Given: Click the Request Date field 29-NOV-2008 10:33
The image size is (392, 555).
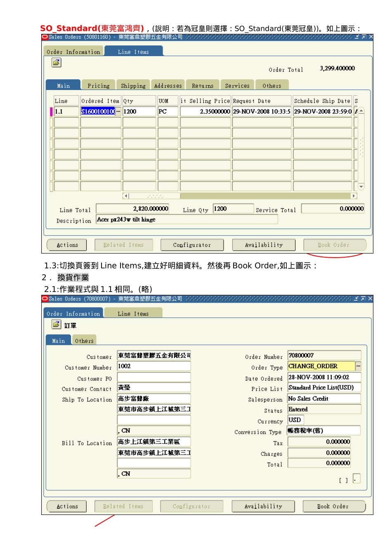Looking at the screenshot, I should coord(262,111).
